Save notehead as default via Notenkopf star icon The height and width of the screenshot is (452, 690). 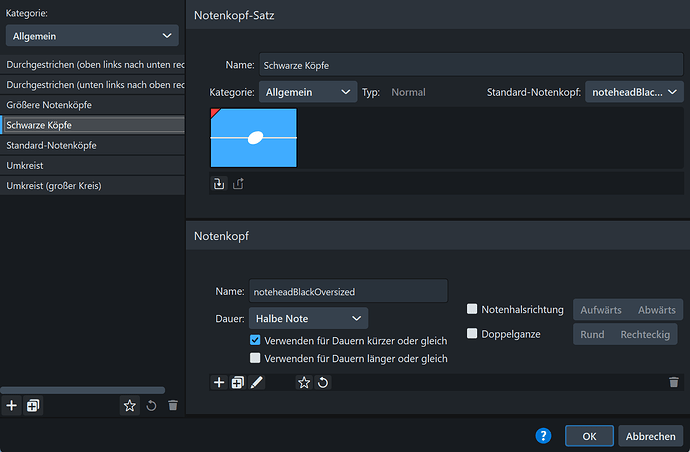pos(304,382)
